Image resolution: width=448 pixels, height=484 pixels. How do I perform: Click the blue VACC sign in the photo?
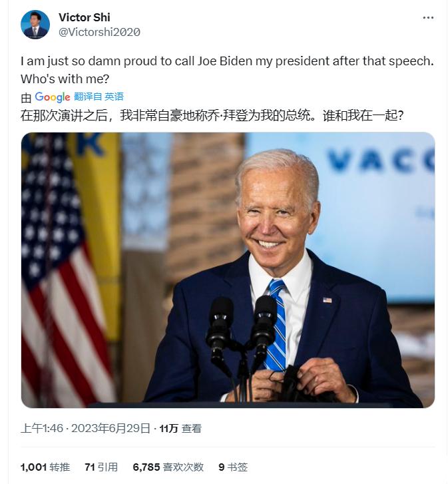coord(380,160)
